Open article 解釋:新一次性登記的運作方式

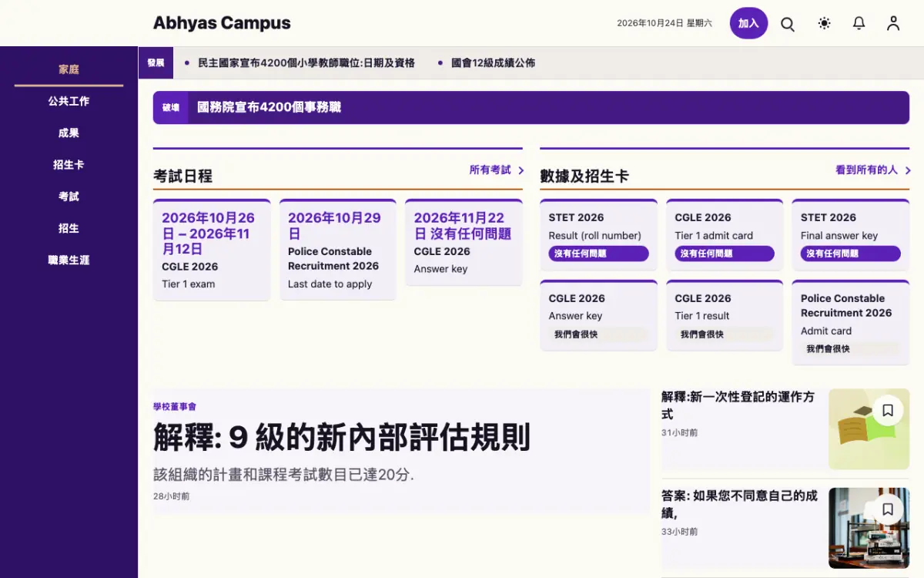click(738, 405)
